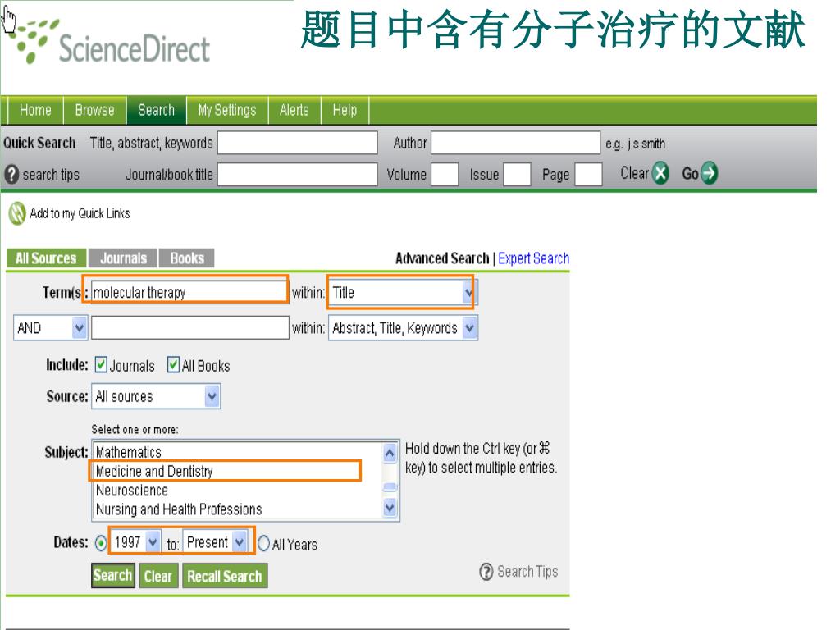Click the Journal/book title field

coord(297,174)
